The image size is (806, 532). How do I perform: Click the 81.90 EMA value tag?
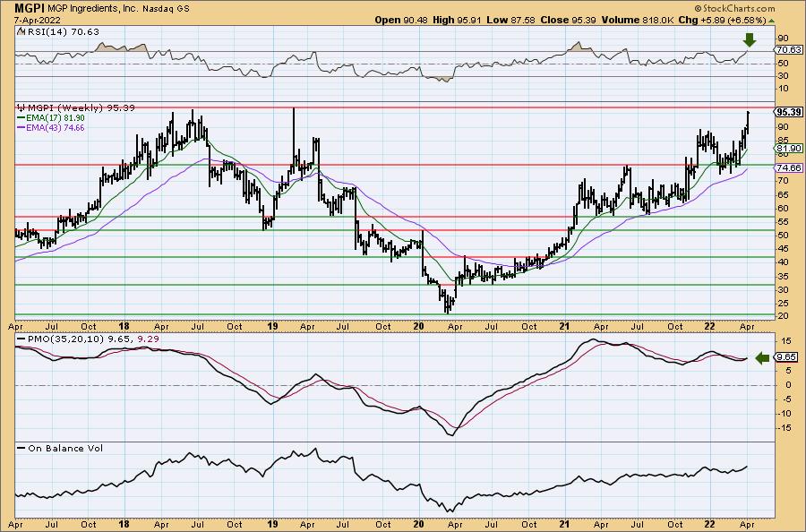point(788,148)
